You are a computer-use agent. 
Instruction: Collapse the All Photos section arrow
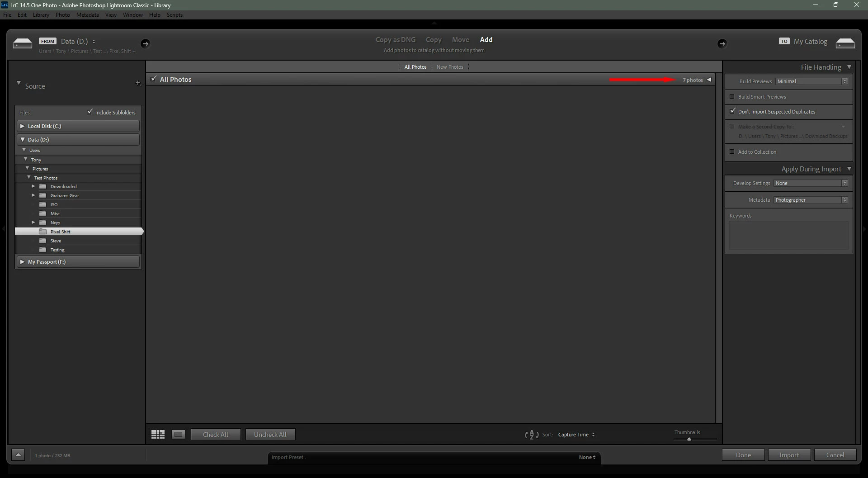[709, 80]
